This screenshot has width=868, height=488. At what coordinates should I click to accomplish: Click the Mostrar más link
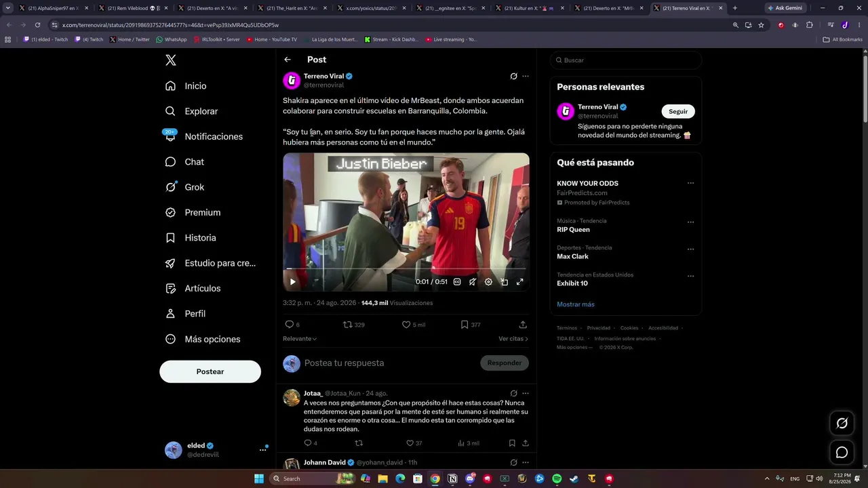pyautogui.click(x=576, y=304)
